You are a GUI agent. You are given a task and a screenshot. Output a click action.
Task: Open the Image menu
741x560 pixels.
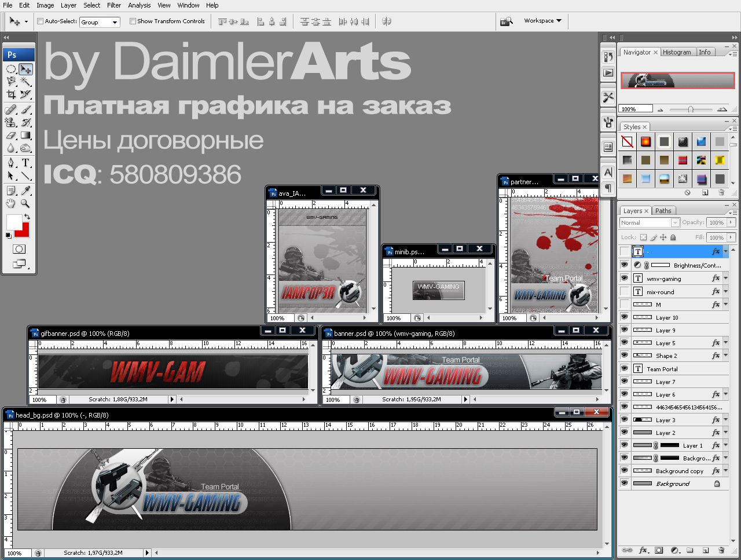pos(45,5)
